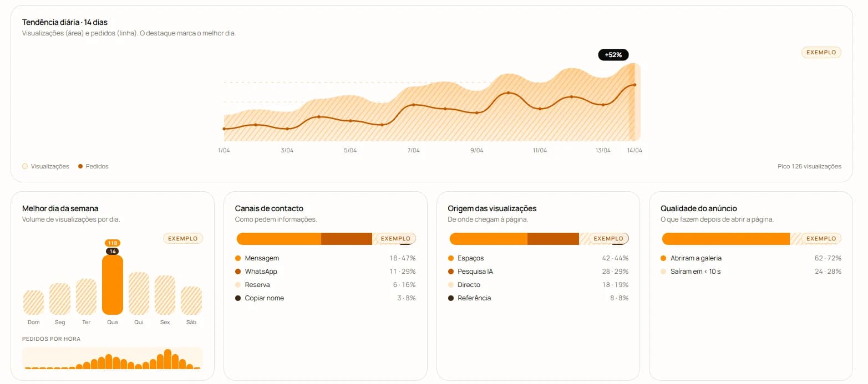Select the Seg bar in the weekday chart
Viewport: 868px width, 384px height.
(x=60, y=299)
